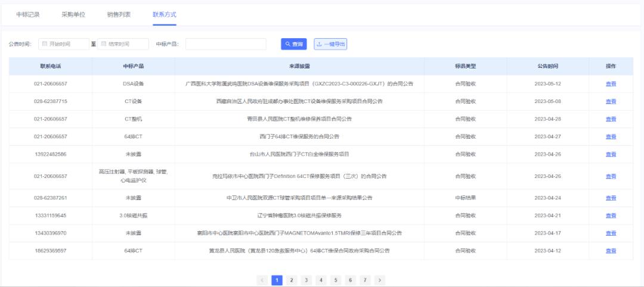Select phone number 028-62387715
The width and height of the screenshot is (644, 287).
51,101
